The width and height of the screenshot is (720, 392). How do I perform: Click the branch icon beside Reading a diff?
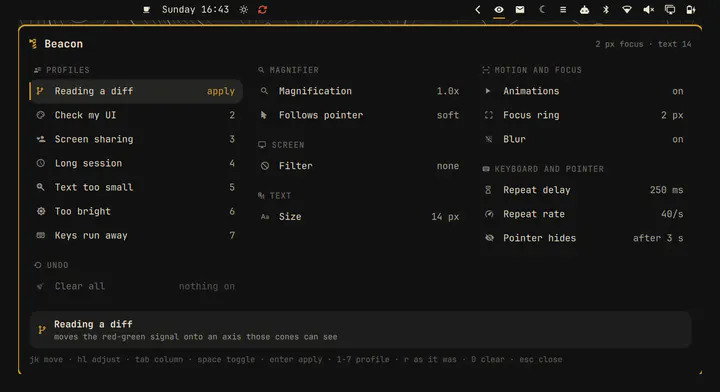(40, 91)
